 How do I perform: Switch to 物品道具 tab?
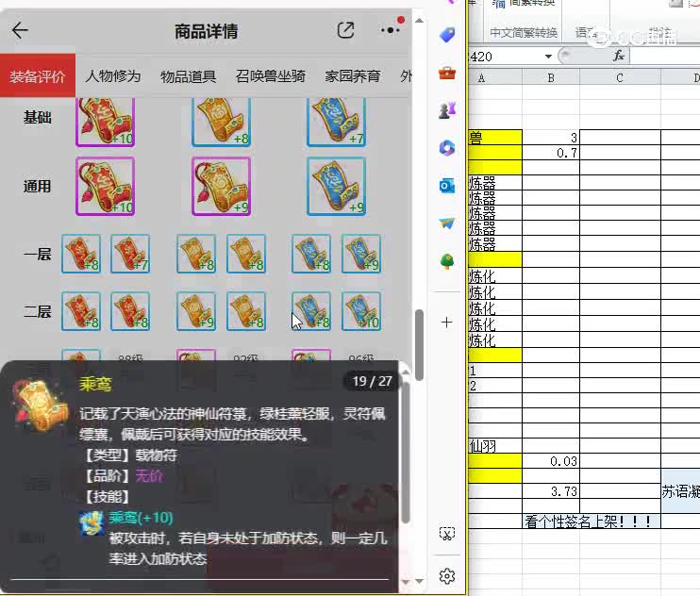(x=188, y=76)
